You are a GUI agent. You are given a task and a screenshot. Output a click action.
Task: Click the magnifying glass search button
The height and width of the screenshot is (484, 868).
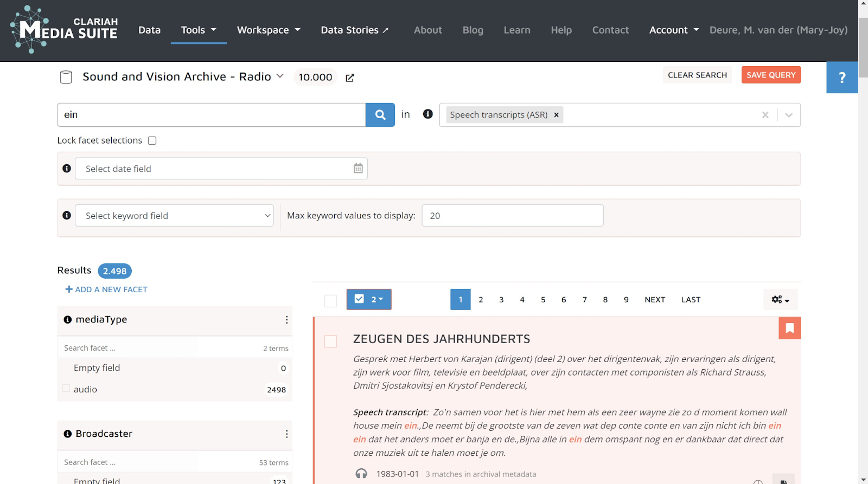click(380, 115)
